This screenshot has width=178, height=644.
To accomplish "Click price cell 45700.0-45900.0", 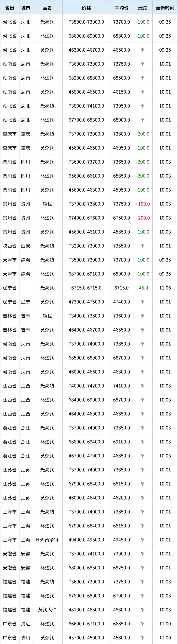I will pyautogui.click(x=86, y=638).
